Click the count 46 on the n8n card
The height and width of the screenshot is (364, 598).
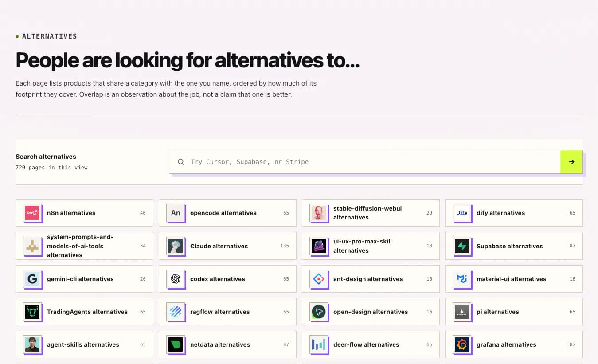(x=143, y=213)
